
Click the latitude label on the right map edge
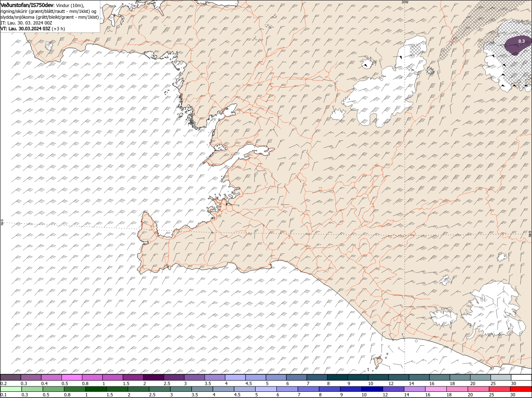pos(530,235)
